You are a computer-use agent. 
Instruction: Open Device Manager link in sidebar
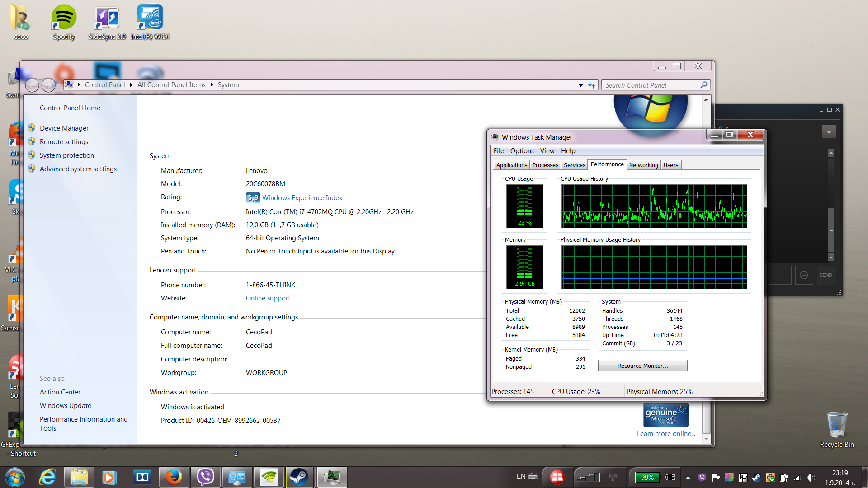click(64, 128)
